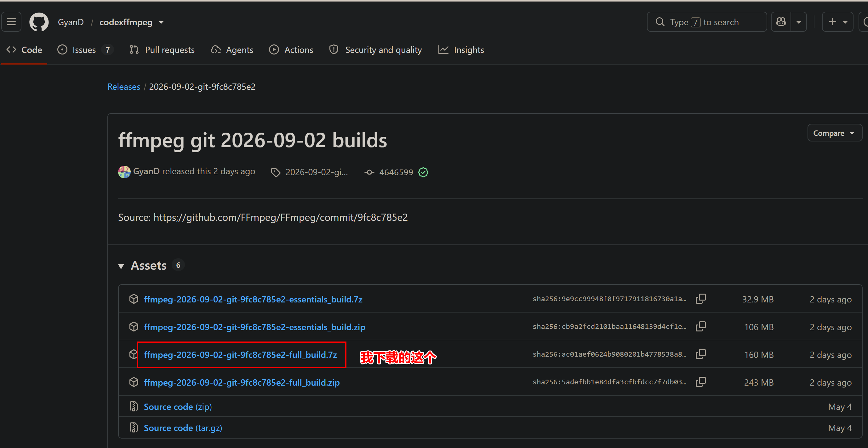Open the Copilot dropdown arrow
The image size is (868, 448).
pos(799,22)
